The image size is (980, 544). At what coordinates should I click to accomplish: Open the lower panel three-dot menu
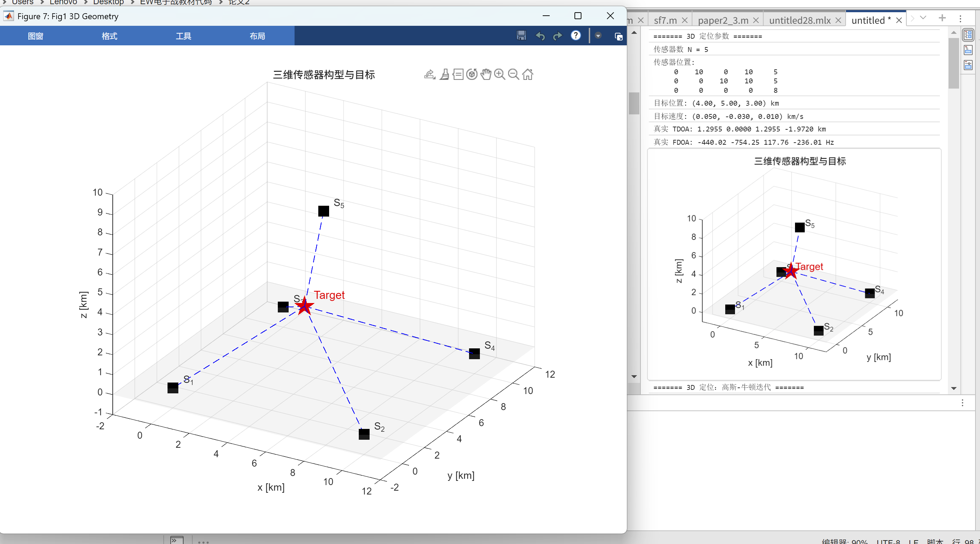point(963,403)
